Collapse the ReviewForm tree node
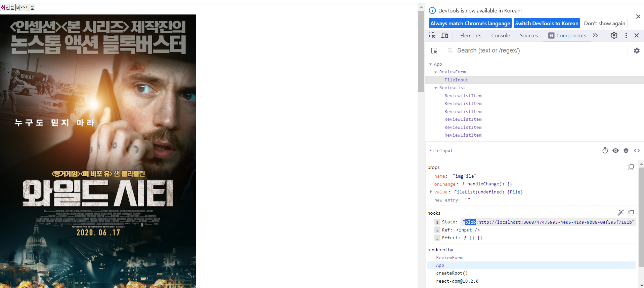The image size is (644, 288). [436, 72]
